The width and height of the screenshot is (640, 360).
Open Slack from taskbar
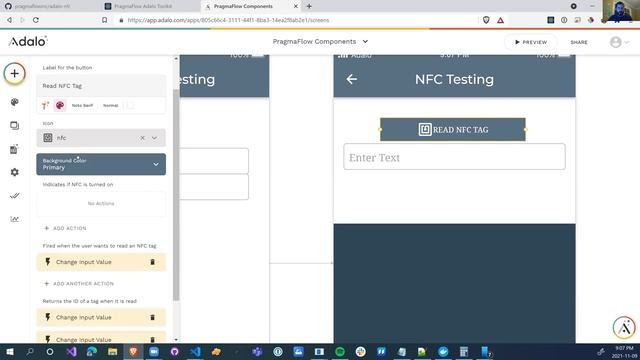pyautogui.click(x=360, y=351)
